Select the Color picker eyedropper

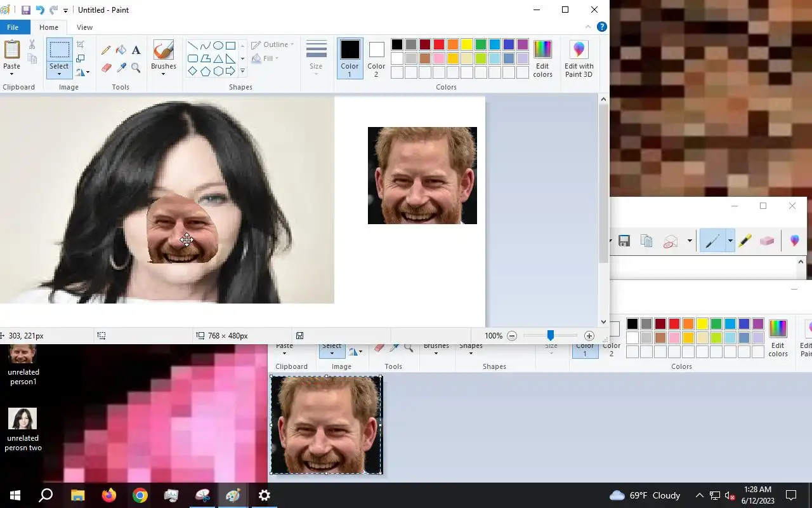click(x=121, y=67)
